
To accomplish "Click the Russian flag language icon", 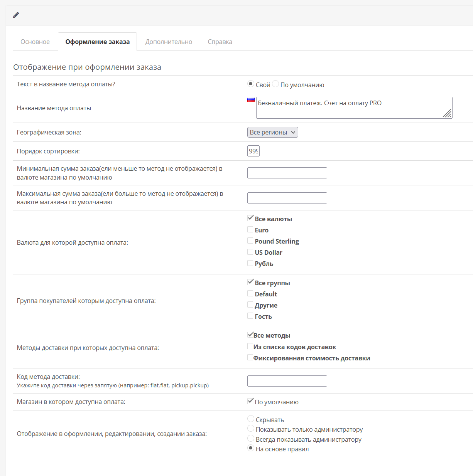I will click(251, 100).
